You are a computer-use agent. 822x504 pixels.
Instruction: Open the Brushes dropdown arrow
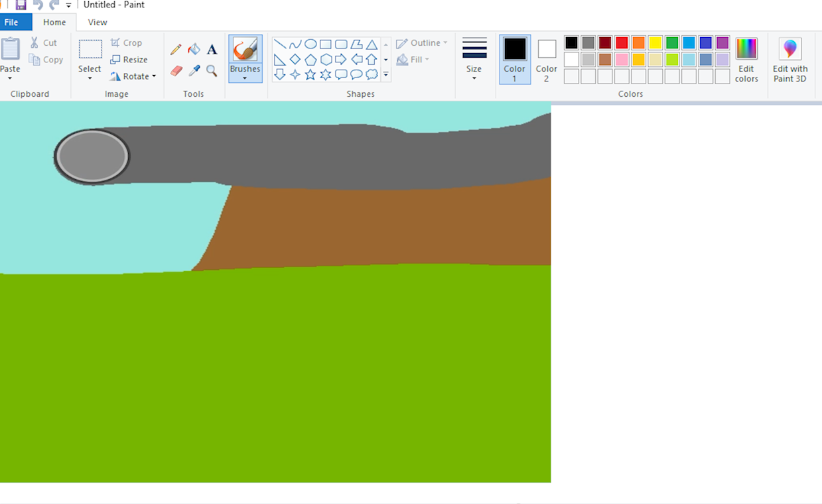coord(245,78)
